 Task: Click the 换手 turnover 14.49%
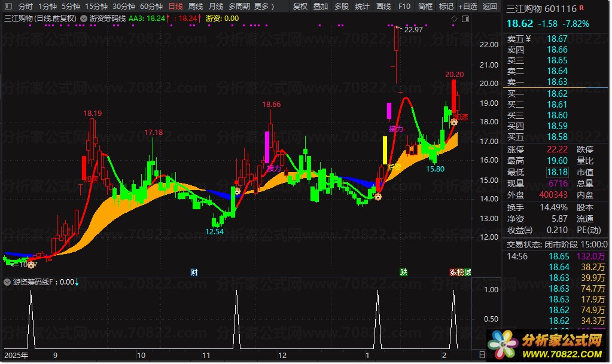pyautogui.click(x=553, y=207)
